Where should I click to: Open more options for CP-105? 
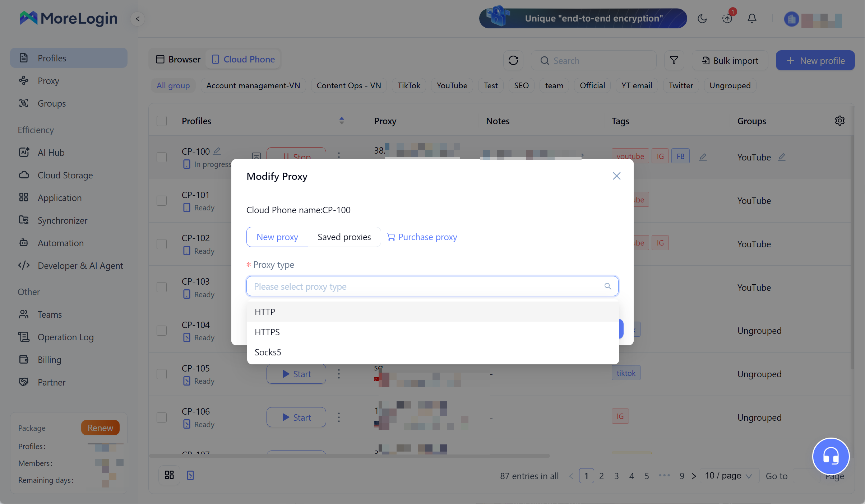click(x=339, y=374)
